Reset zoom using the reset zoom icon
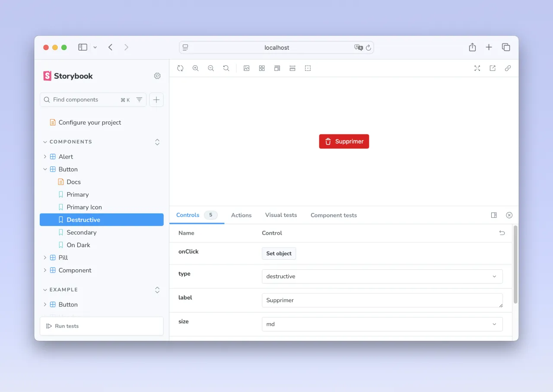The height and width of the screenshot is (392, 553). (226, 68)
